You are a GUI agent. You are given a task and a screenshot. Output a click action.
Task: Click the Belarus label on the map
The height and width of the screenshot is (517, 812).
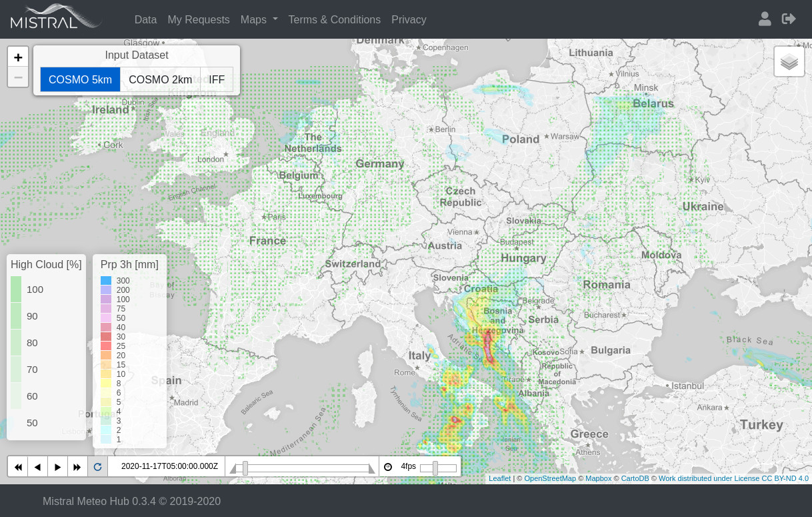[653, 104]
